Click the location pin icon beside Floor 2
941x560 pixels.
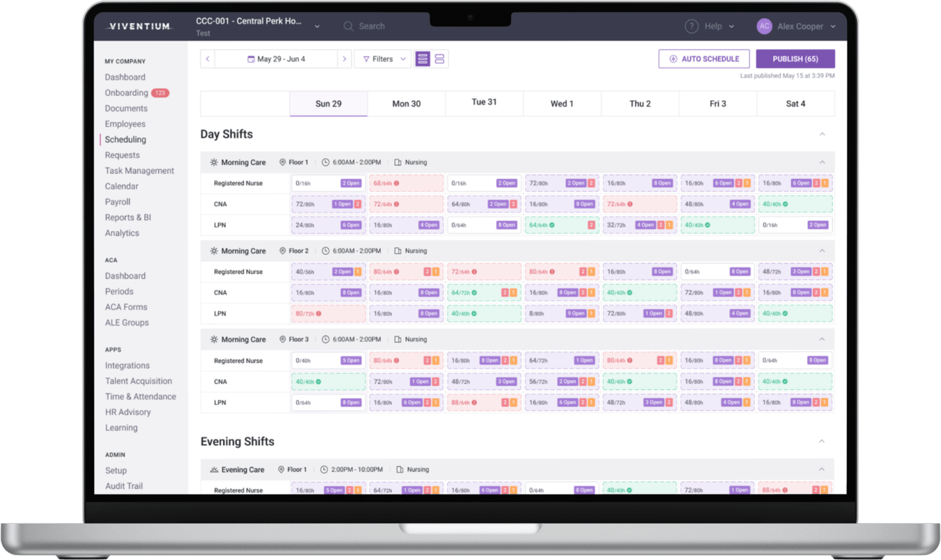pos(282,251)
